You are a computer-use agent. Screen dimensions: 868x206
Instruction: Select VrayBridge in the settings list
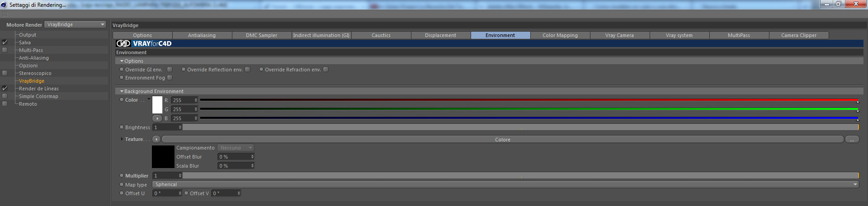32,81
